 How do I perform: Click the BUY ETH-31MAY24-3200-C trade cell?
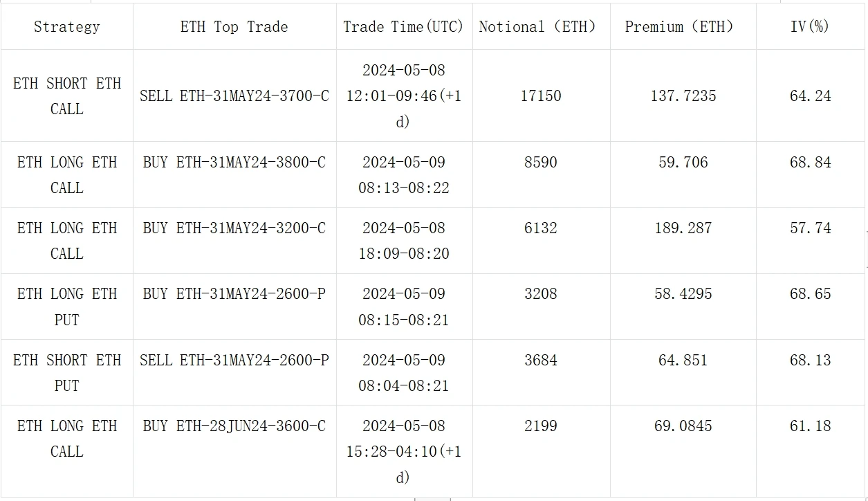234,228
